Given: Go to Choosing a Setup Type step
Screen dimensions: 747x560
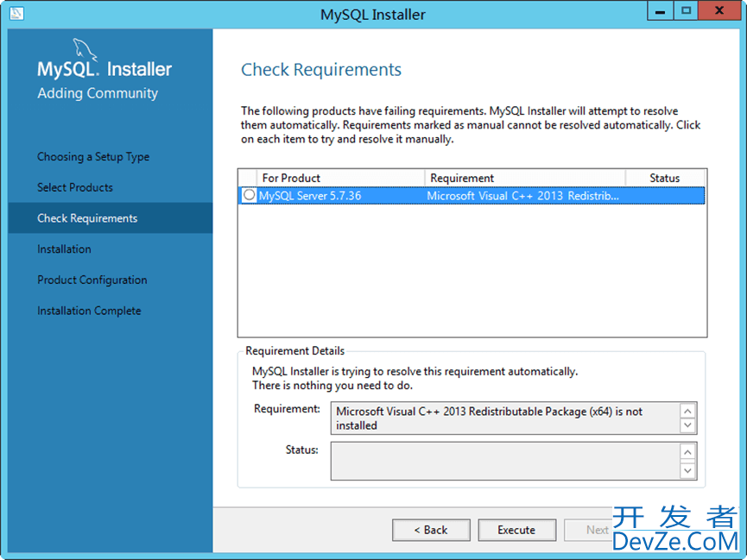Looking at the screenshot, I should pos(93,157).
